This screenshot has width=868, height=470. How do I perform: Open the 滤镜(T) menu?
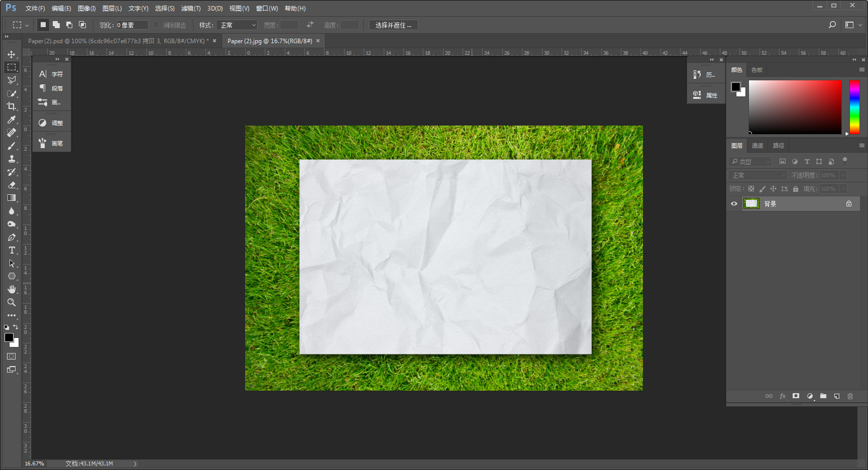pos(191,9)
